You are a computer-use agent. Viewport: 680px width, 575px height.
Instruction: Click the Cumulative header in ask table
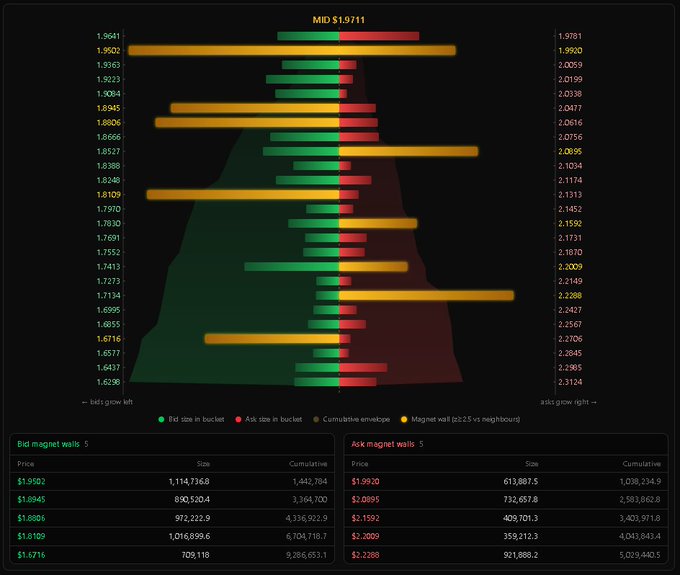point(642,464)
